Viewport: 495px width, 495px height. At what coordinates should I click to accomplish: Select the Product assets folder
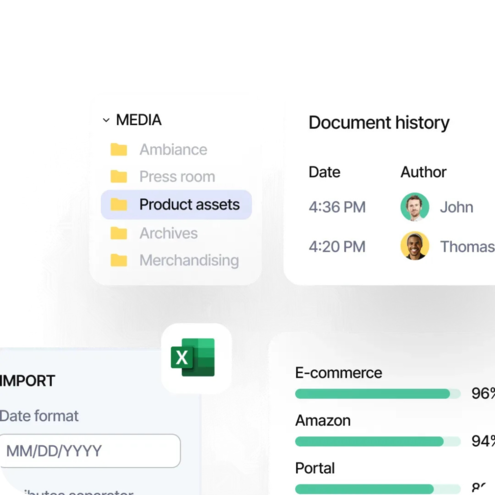coord(176,205)
